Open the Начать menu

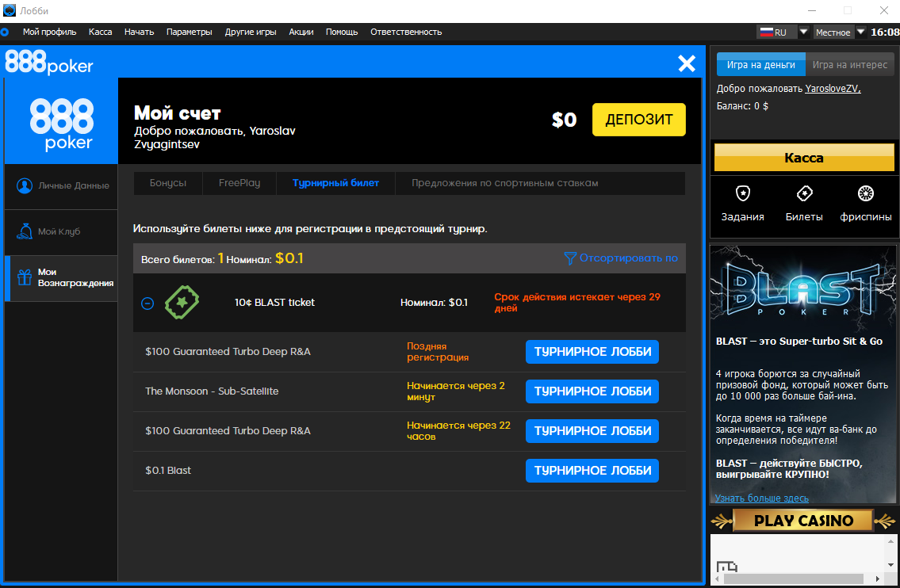[x=139, y=32]
